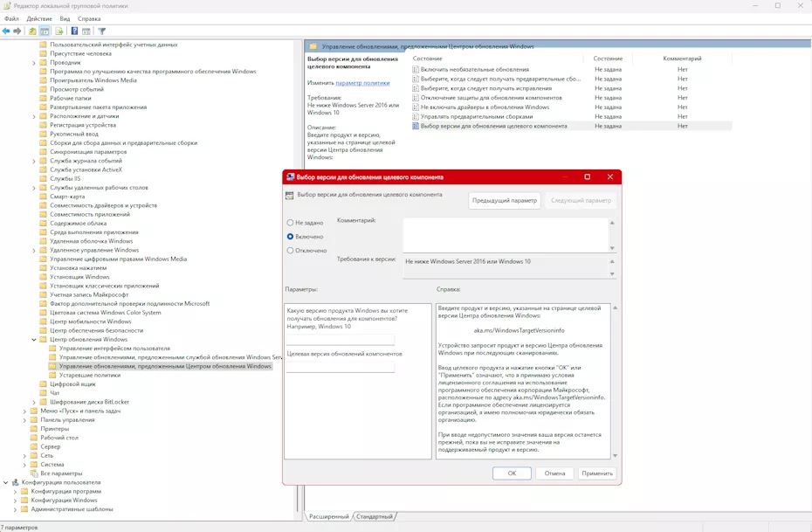Click the help text scrollbar down arrow
812x532 pixels.
coord(616,455)
